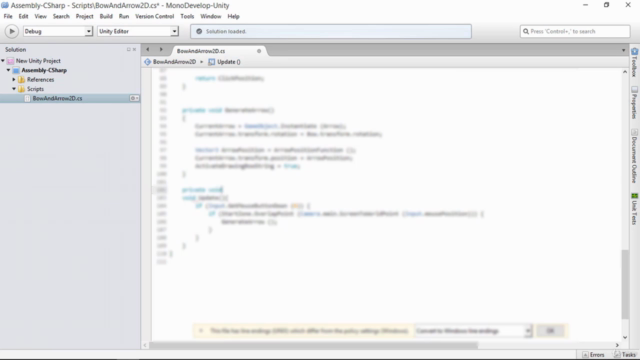The width and height of the screenshot is (640, 360).
Task: Navigate back with the left arrow
Action: coord(148,49)
